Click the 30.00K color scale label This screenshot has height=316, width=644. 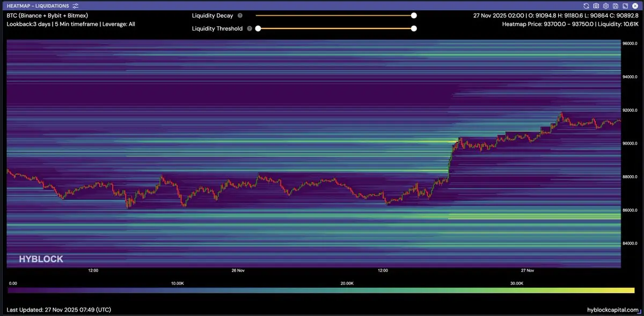(x=517, y=283)
